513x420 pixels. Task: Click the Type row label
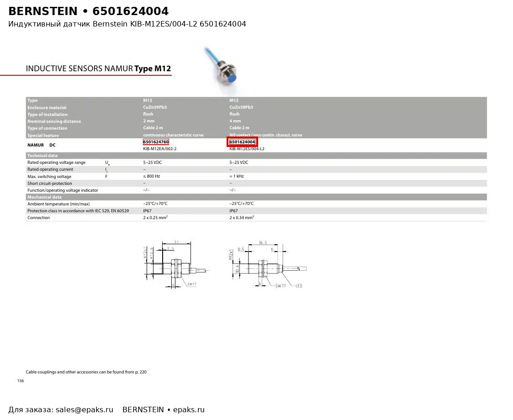[32, 100]
